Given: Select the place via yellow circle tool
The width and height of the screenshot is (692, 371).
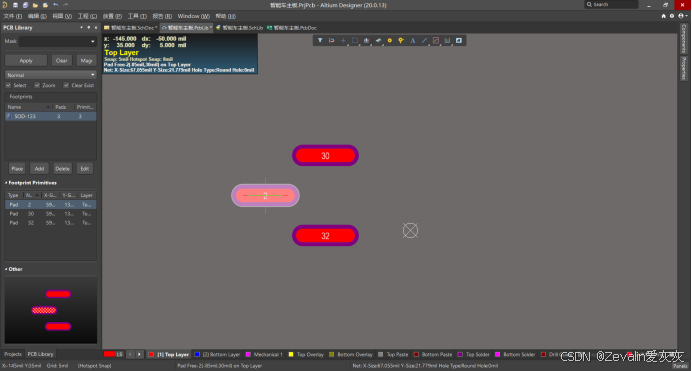Looking at the screenshot, I should [389, 41].
